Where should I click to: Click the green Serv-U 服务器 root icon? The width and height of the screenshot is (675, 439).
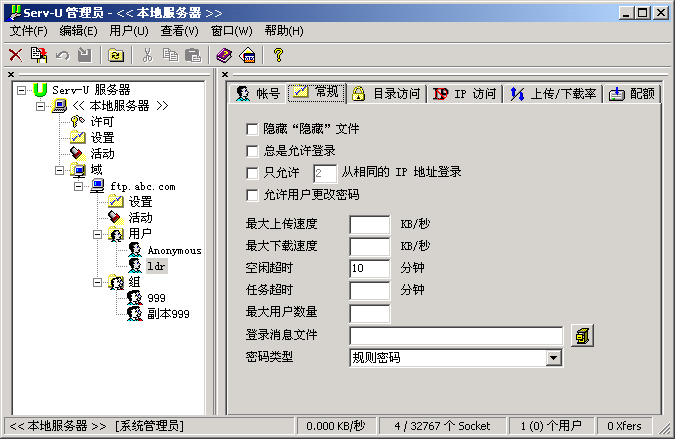pos(40,90)
